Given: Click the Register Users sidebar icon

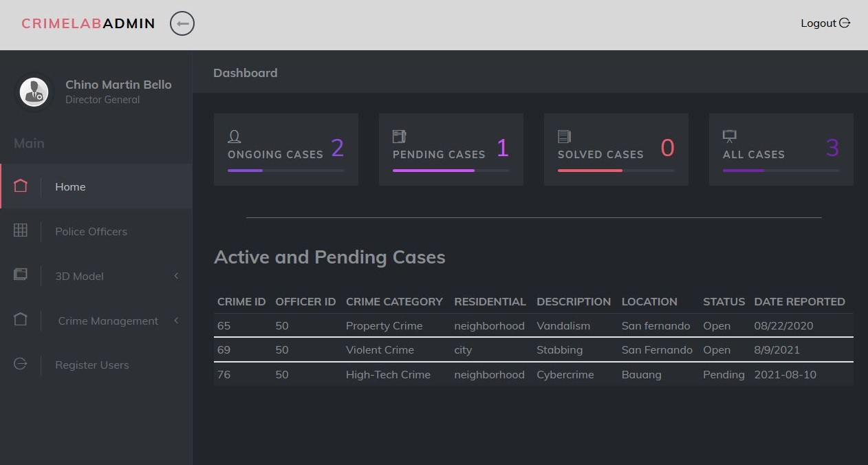Looking at the screenshot, I should click(x=21, y=365).
